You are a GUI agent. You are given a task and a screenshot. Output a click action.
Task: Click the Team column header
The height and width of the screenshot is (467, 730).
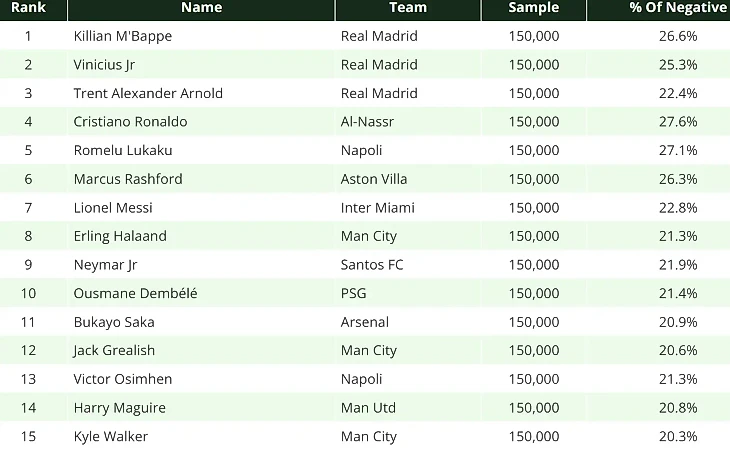tap(407, 8)
